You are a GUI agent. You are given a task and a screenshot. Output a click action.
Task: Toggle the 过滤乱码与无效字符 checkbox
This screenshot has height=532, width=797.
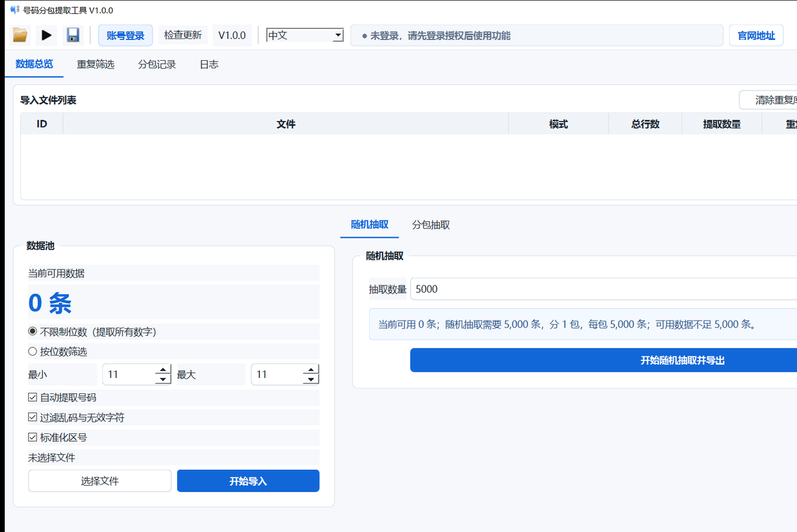coord(32,417)
